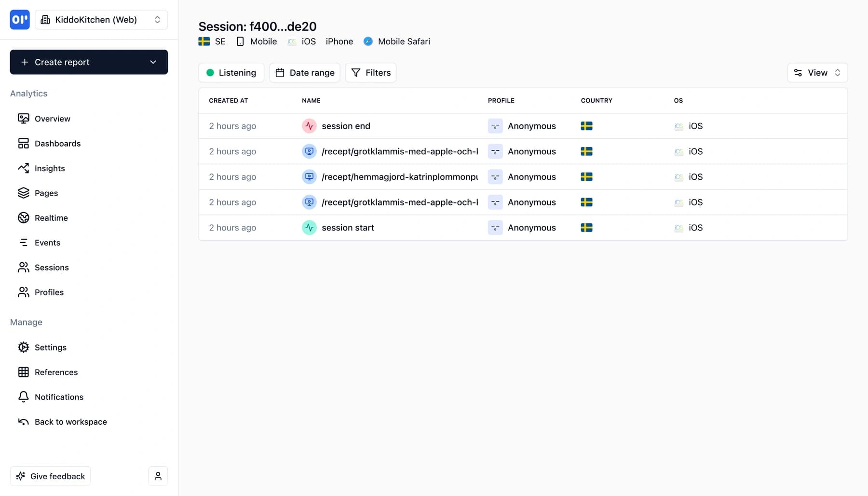This screenshot has height=496, width=868.
Task: Select the Overview icon in the sidebar
Action: point(24,119)
